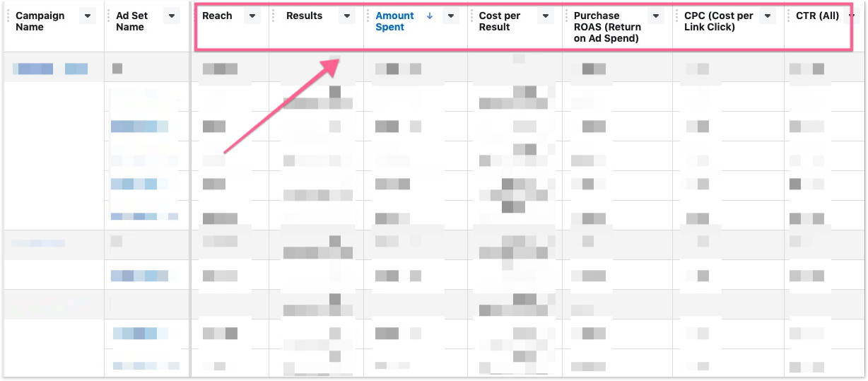This screenshot has width=868, height=381.
Task: Select the Results column header label
Action: [x=304, y=16]
